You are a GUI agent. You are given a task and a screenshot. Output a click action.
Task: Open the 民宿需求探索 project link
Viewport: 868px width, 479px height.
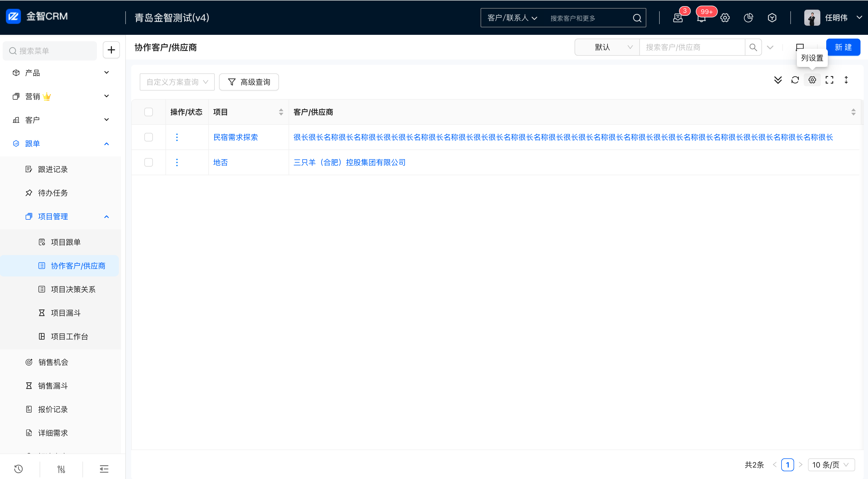[x=236, y=137]
